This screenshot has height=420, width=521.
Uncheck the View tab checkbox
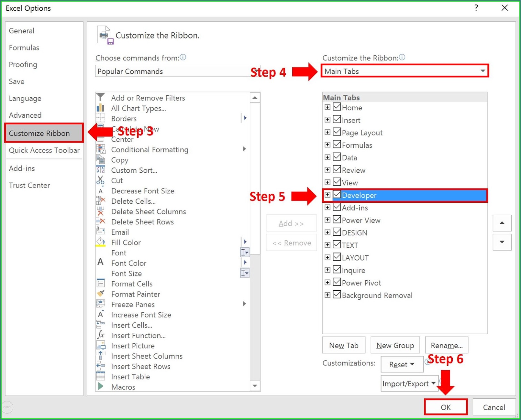tap(337, 182)
